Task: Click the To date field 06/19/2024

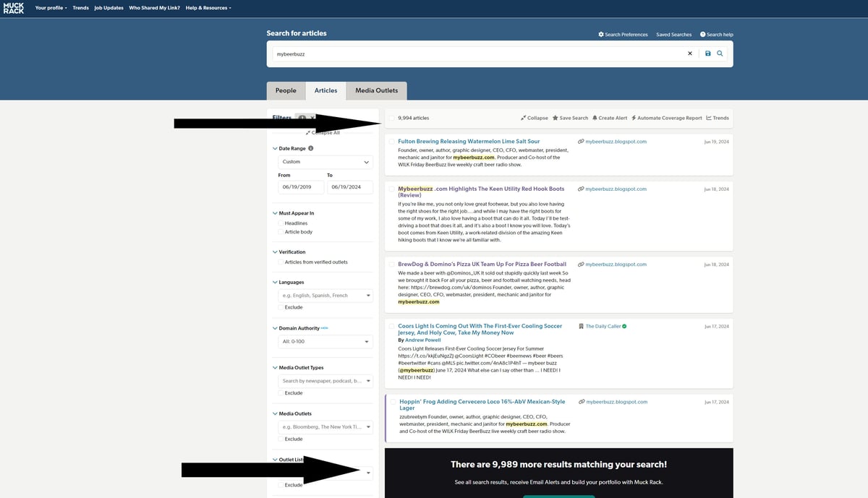Action: 349,187
